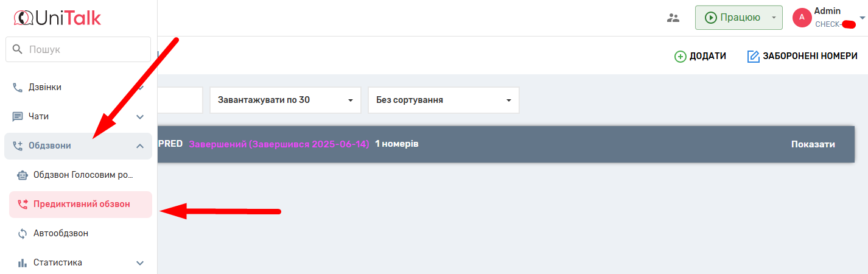Click the Автообдзвон refresh icon
Image resolution: width=868 pixels, height=274 pixels.
pyautogui.click(x=23, y=233)
